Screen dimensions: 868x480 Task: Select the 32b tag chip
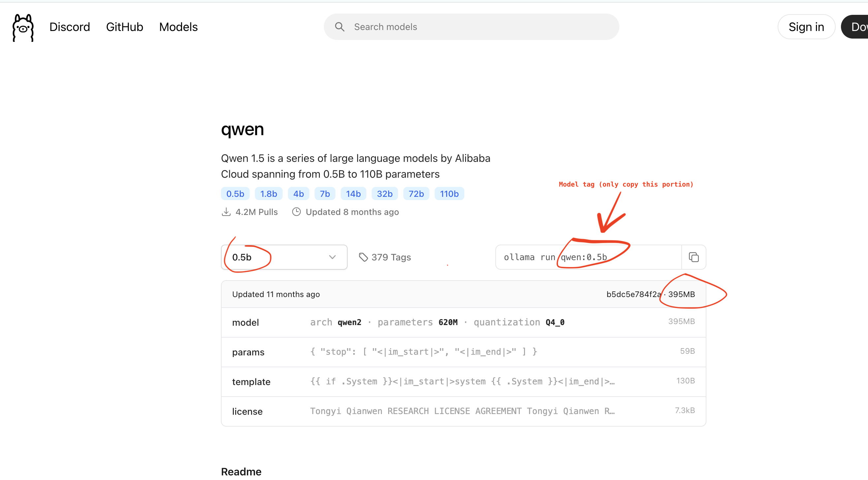385,194
